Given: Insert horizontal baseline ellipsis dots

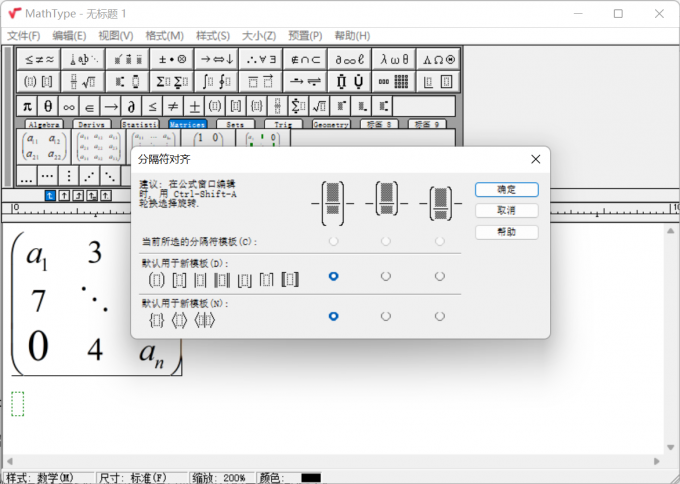Looking at the screenshot, I should tap(27, 176).
